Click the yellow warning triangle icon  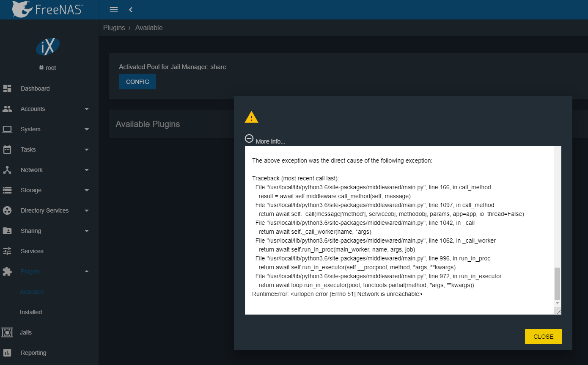[x=251, y=117]
